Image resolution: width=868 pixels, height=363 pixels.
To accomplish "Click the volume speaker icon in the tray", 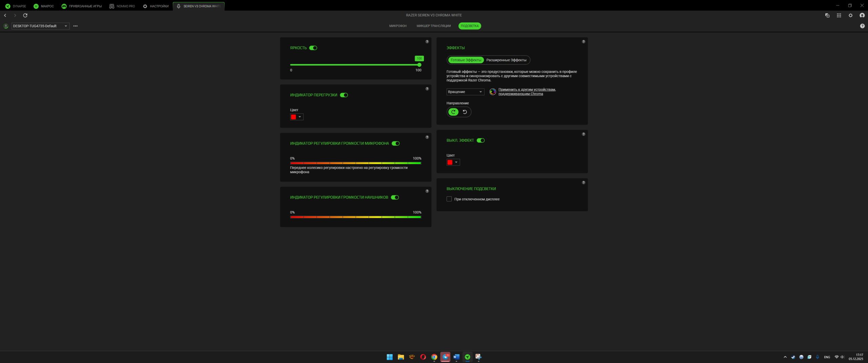I will coord(842,357).
